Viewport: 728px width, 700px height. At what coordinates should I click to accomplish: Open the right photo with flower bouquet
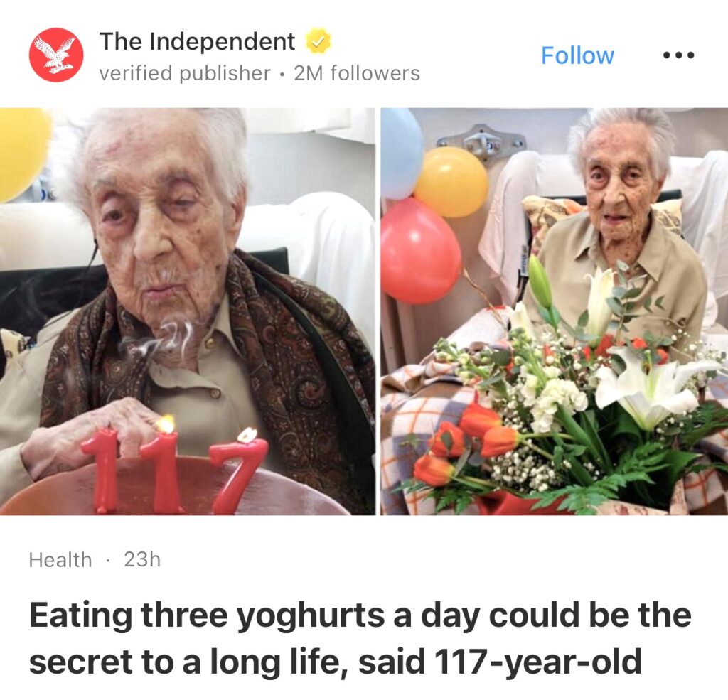[x=555, y=311]
